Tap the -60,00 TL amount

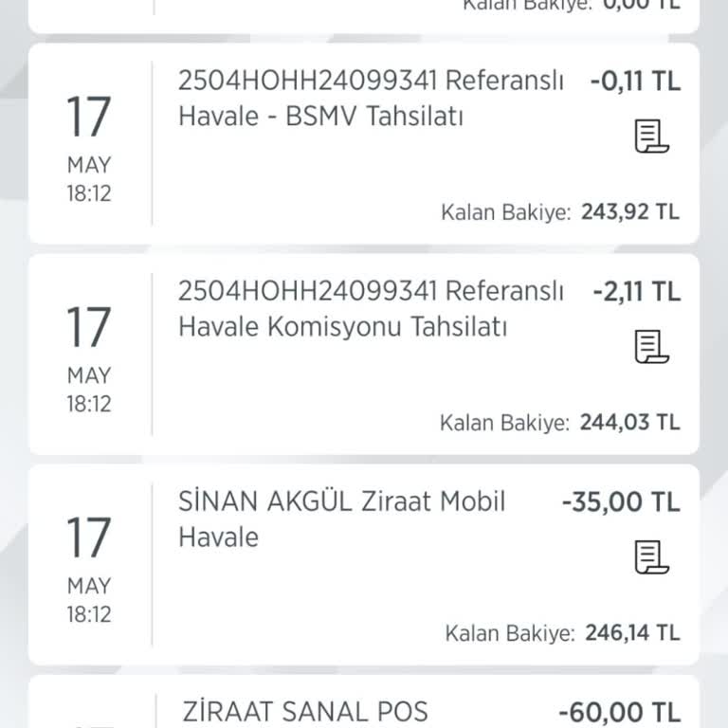pos(620,712)
